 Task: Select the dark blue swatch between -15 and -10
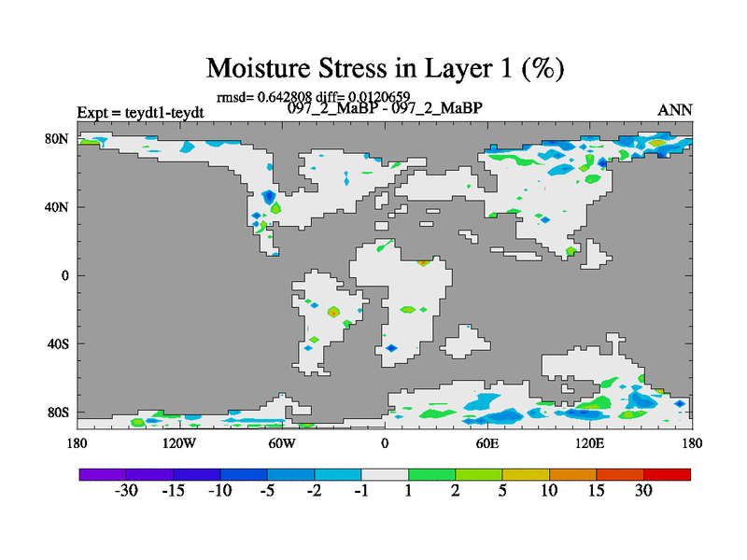click(x=196, y=474)
